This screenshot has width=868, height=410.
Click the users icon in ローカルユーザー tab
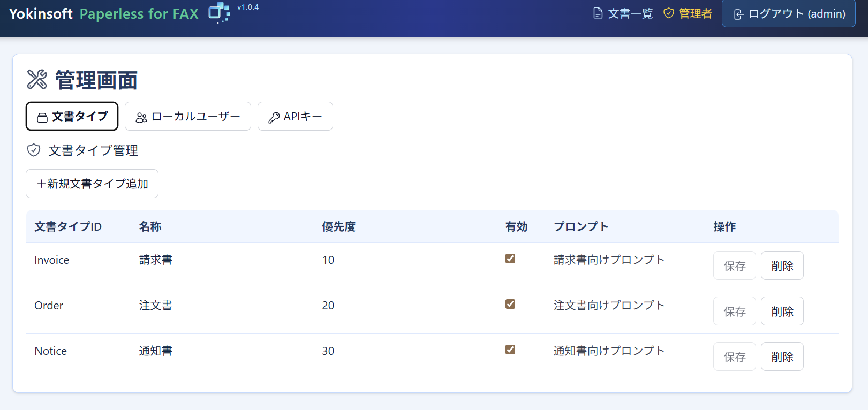click(x=141, y=118)
